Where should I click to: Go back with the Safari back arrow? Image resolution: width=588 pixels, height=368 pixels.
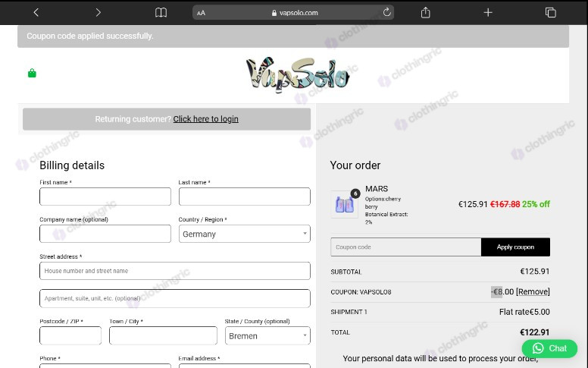tap(36, 12)
